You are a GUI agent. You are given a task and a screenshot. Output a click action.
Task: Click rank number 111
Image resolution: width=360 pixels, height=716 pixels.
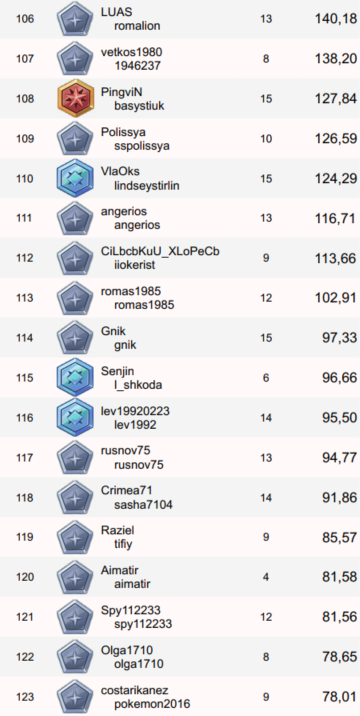(24, 218)
